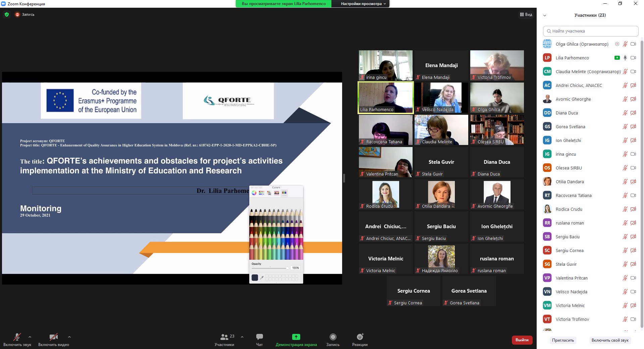Switch to the color wheel picker
The image size is (644, 349).
pyautogui.click(x=254, y=193)
